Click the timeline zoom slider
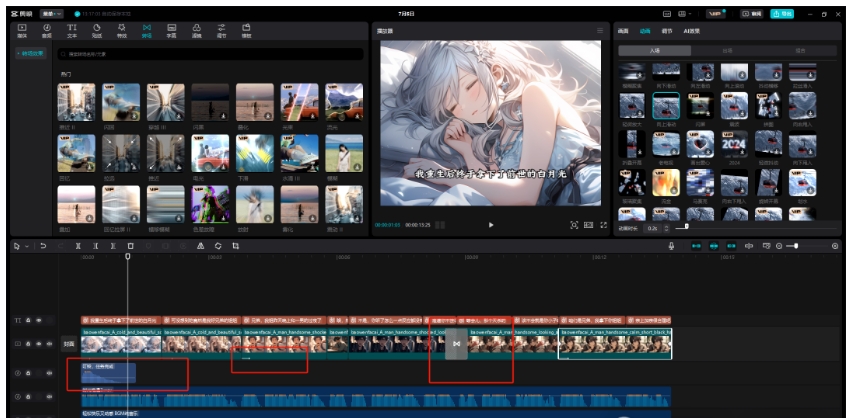The image size is (851, 418). click(796, 246)
